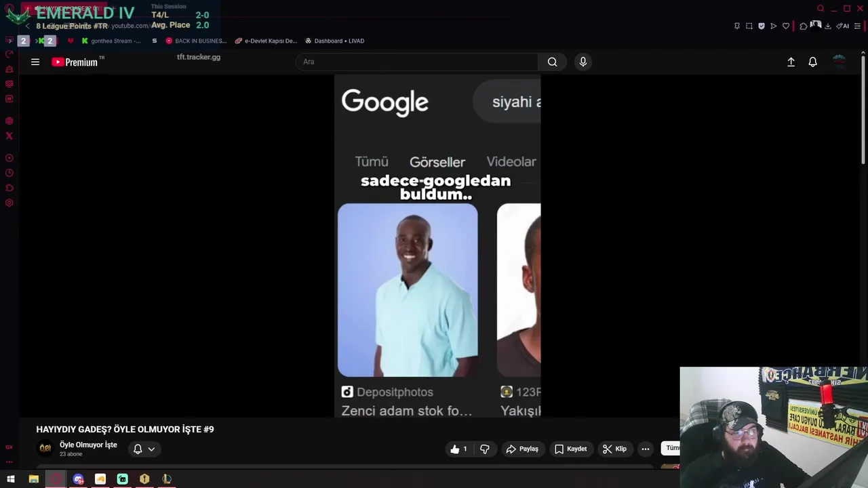Open YouTube notifications bell in header

(812, 62)
